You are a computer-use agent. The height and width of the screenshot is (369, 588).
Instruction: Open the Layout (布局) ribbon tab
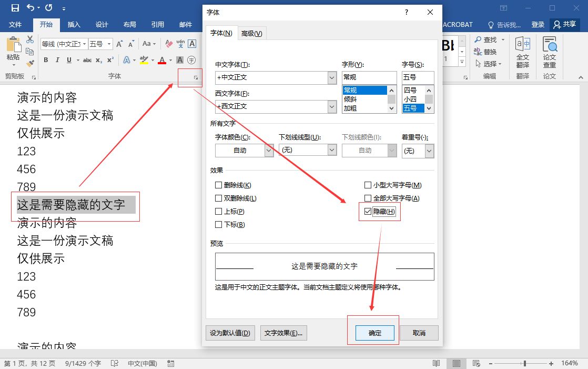130,24
